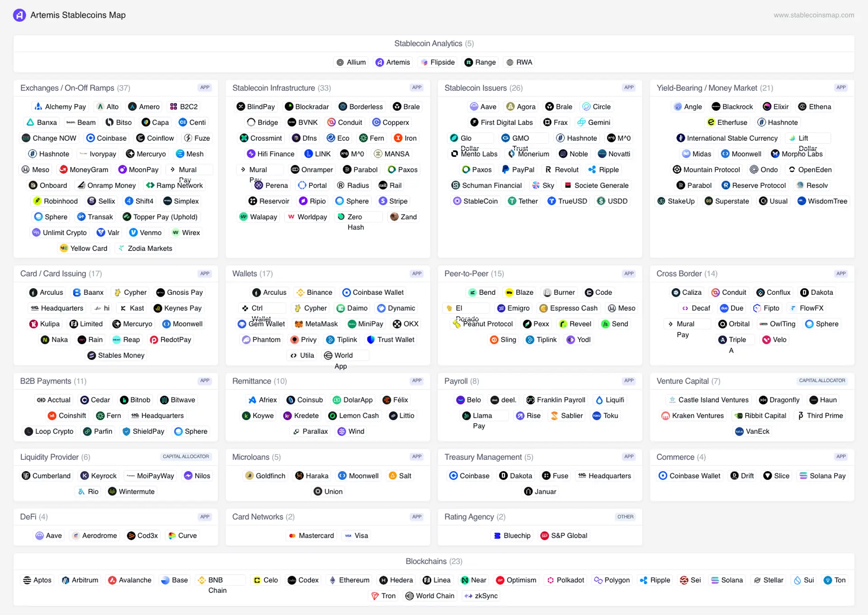
Task: Click the Wallets (17) heading
Action: pos(252,274)
